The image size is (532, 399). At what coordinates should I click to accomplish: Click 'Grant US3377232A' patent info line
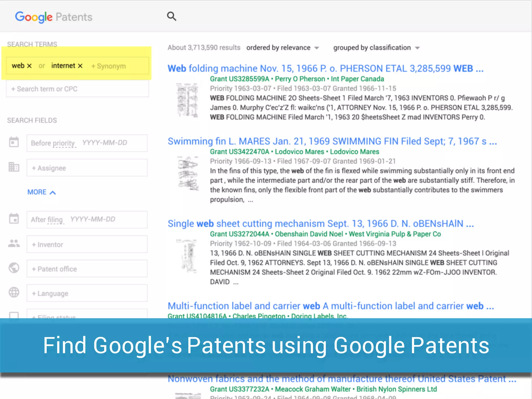click(x=323, y=389)
